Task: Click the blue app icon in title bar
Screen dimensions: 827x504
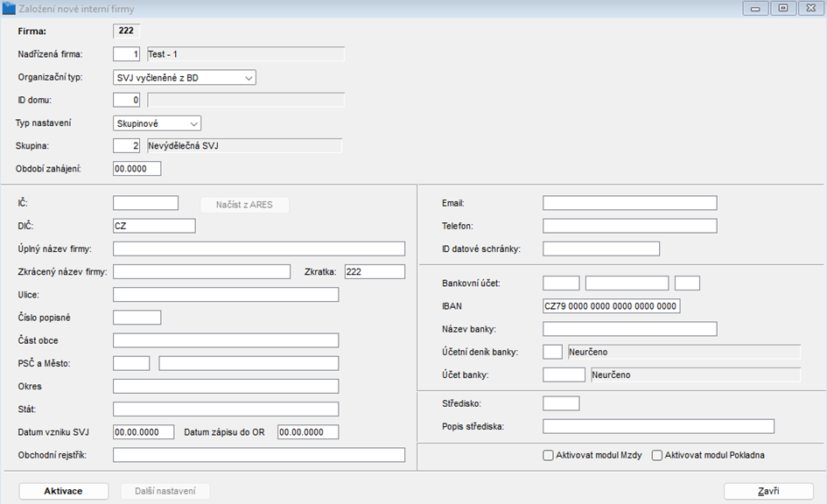Action: [9, 9]
